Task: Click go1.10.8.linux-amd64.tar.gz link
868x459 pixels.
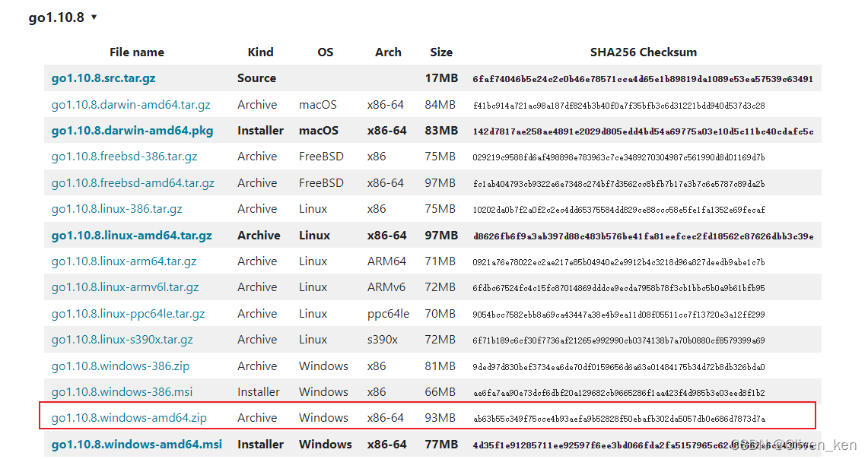Action: point(132,236)
